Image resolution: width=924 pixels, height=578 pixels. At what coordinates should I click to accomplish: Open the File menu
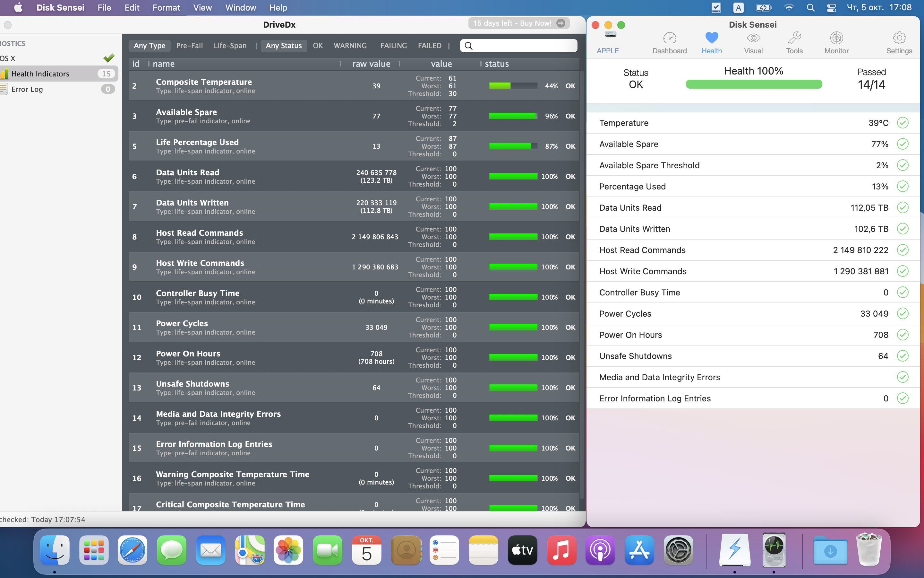104,8
